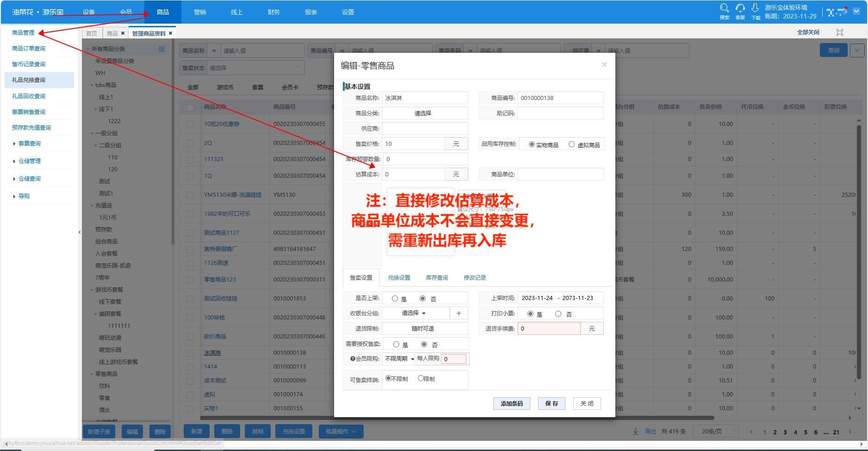Select 实物商品 radio button
The height and width of the screenshot is (451, 868).
[x=532, y=144]
